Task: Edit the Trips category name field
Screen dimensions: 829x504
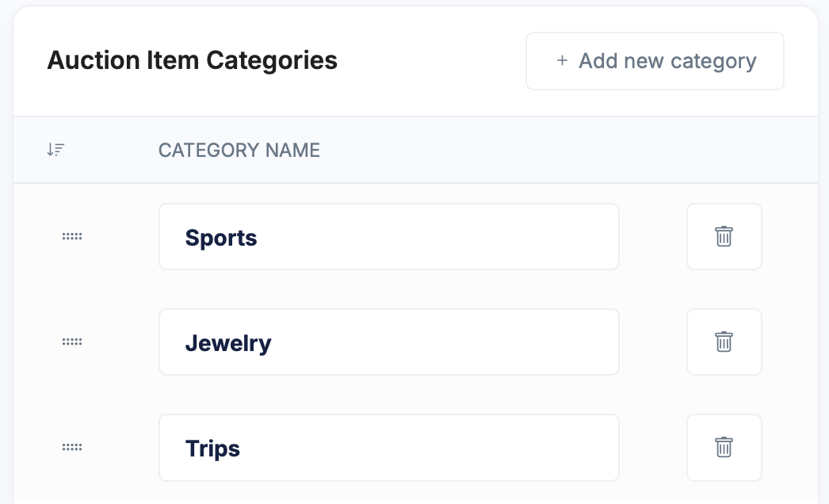Action: click(x=436, y=447)
